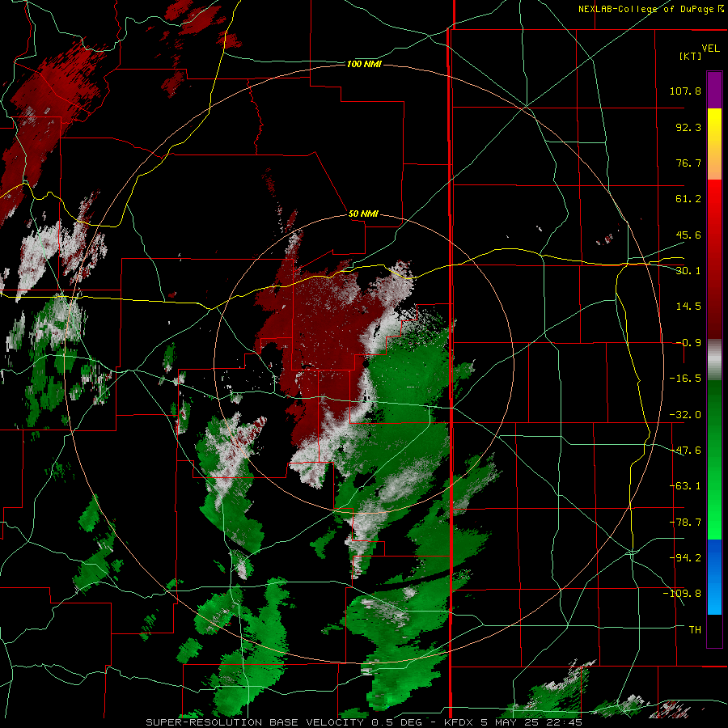Screen dimensions: 728x728
Task: Click the '100 NMI' range ring label
Action: point(364,64)
